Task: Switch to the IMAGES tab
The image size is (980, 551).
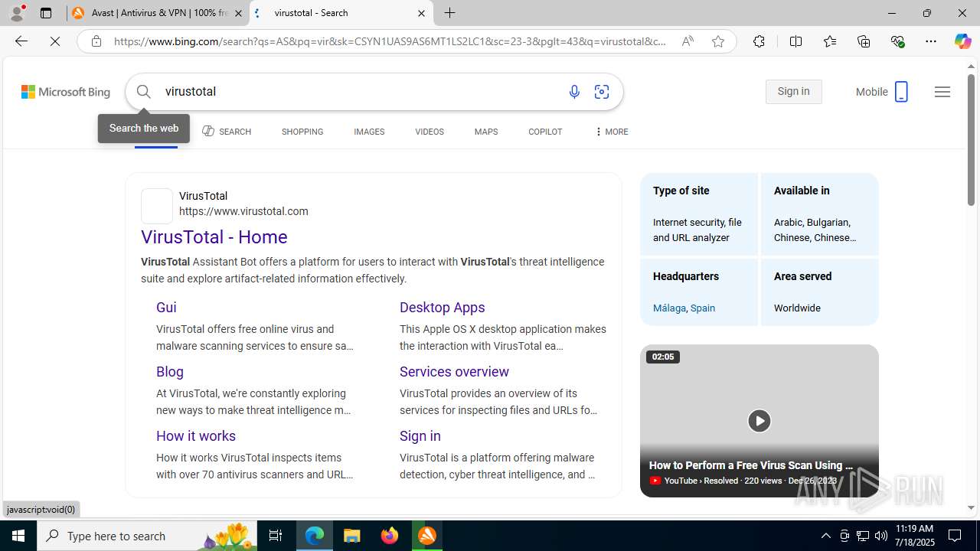Action: click(369, 132)
